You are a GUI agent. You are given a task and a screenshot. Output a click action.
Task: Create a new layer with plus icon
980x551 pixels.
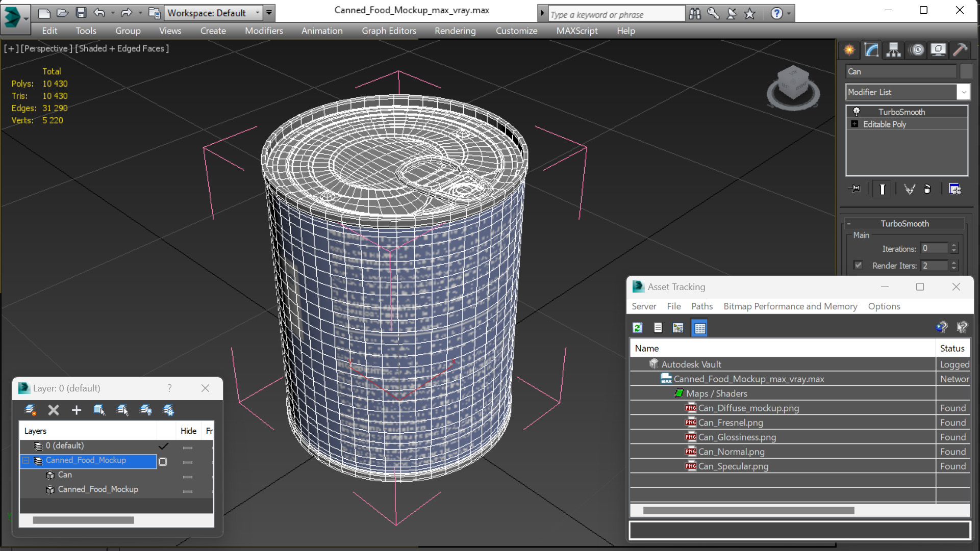[76, 410]
